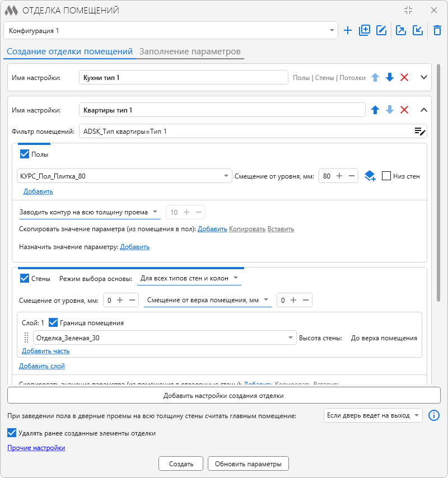Open info about main room option

pyautogui.click(x=434, y=415)
